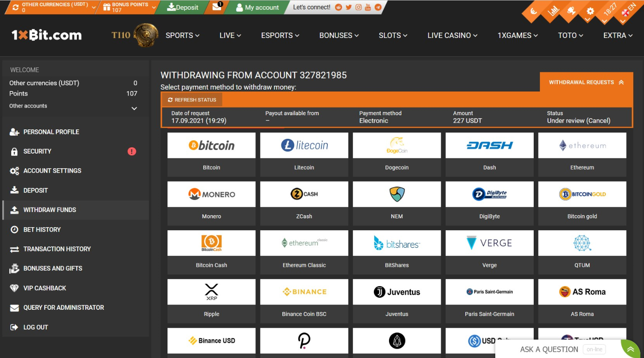Select Litecoin withdrawal method

tap(304, 154)
